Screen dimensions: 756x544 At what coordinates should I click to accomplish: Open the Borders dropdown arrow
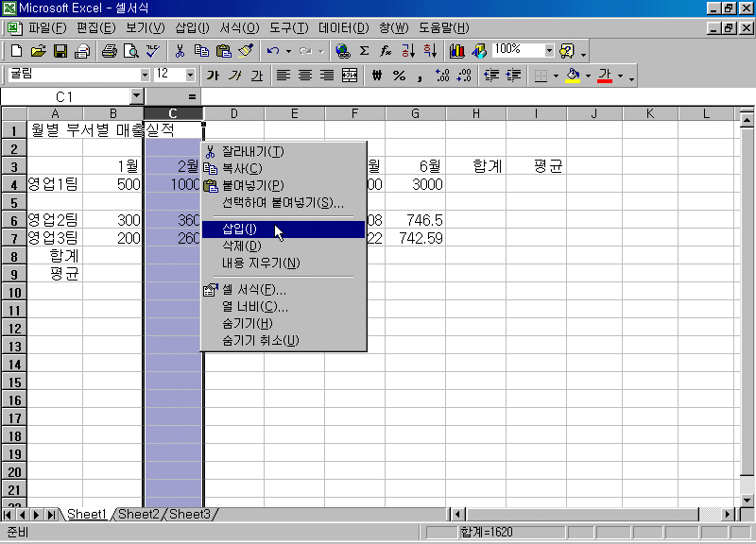click(556, 76)
